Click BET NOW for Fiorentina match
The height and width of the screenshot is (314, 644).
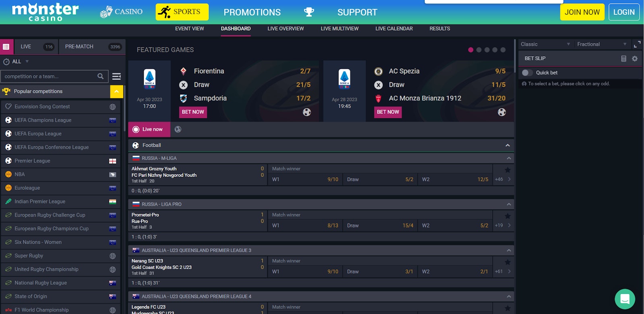tap(193, 112)
